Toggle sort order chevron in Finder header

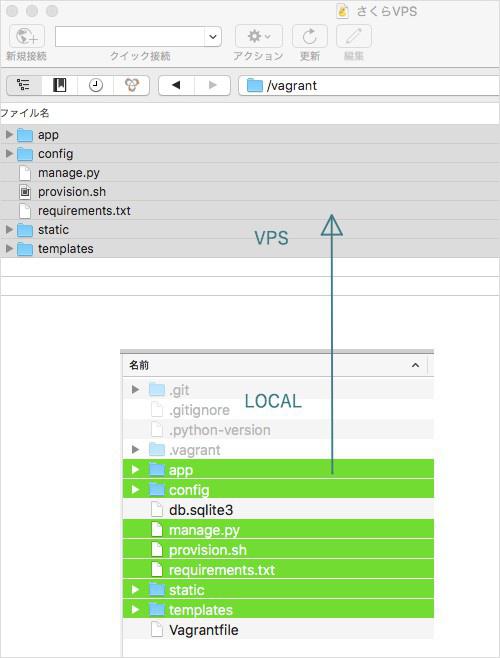(415, 366)
